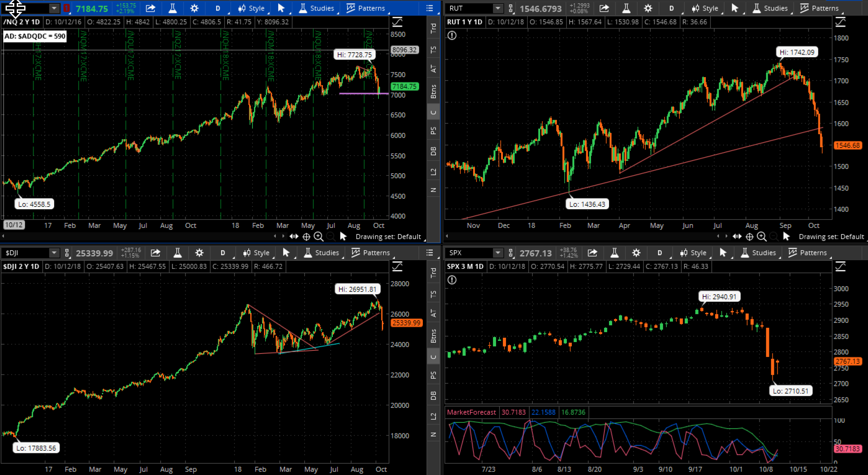Viewport: 868px width, 475px height.
Task: Click symbol link icon next to RUT
Action: 510,9
